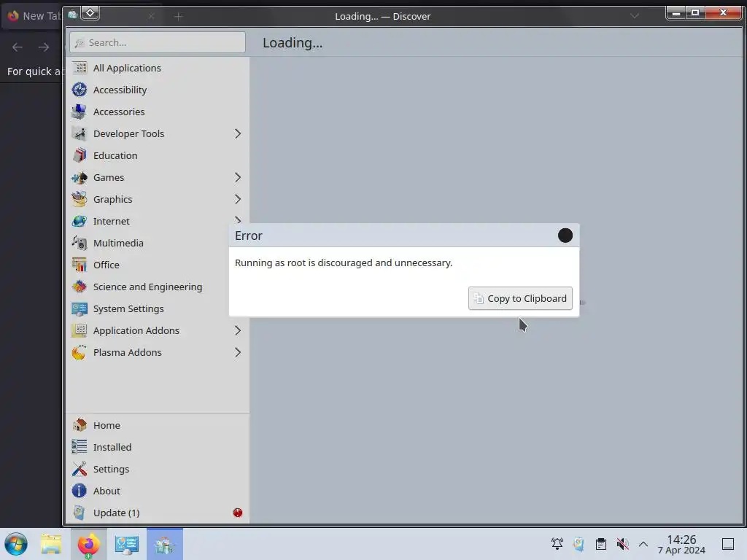The image size is (747, 560).
Task: Click the show desktop button
Action: tap(727, 544)
